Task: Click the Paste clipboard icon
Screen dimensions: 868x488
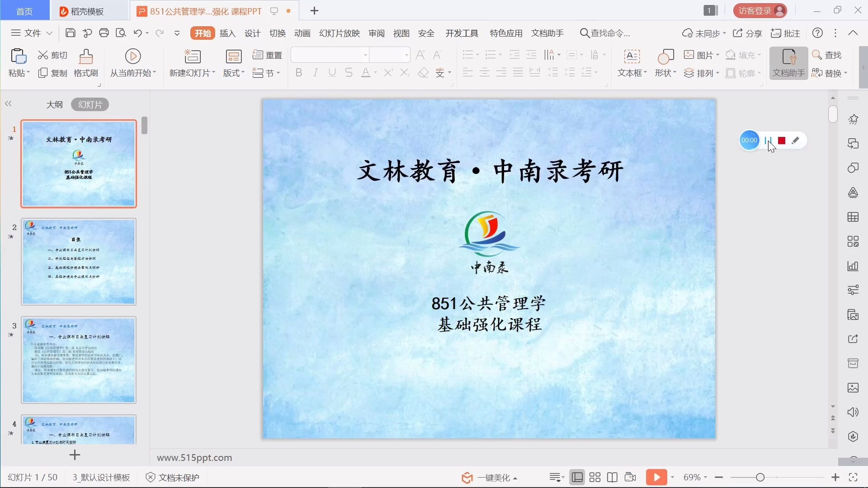Action: tap(19, 56)
